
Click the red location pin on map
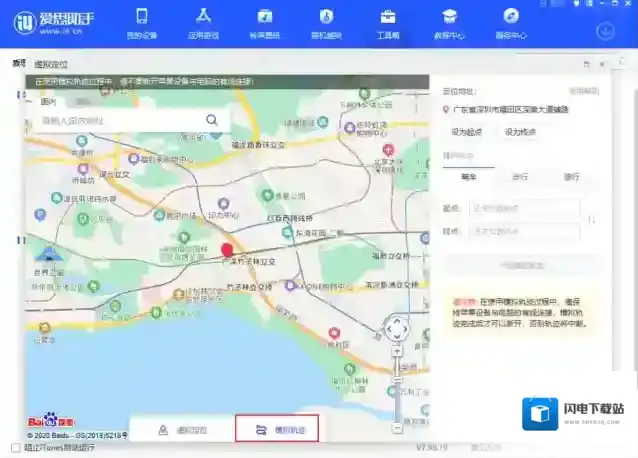click(227, 250)
